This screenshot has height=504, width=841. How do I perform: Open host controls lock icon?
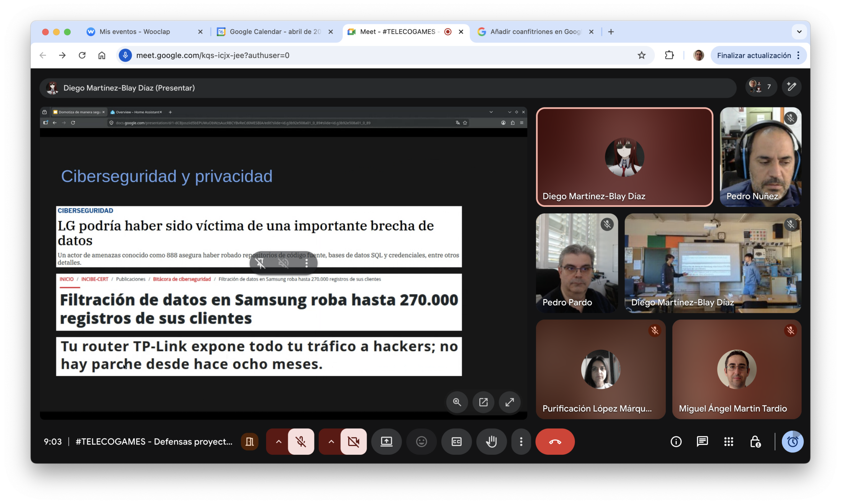[755, 442]
